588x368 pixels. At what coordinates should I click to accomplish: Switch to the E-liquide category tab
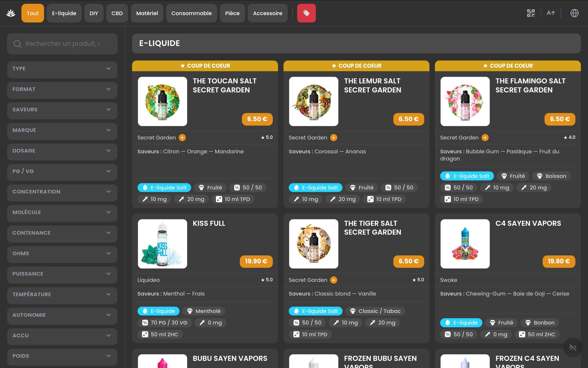pos(64,13)
